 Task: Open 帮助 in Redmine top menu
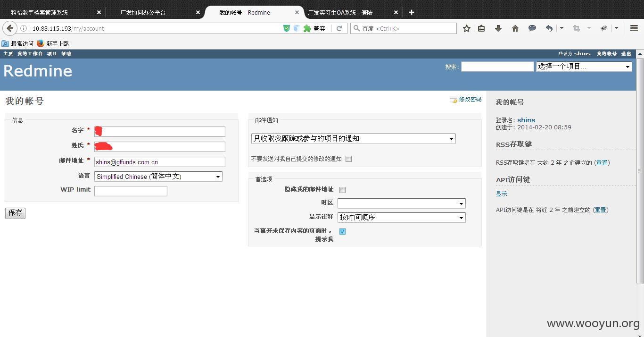coord(66,54)
